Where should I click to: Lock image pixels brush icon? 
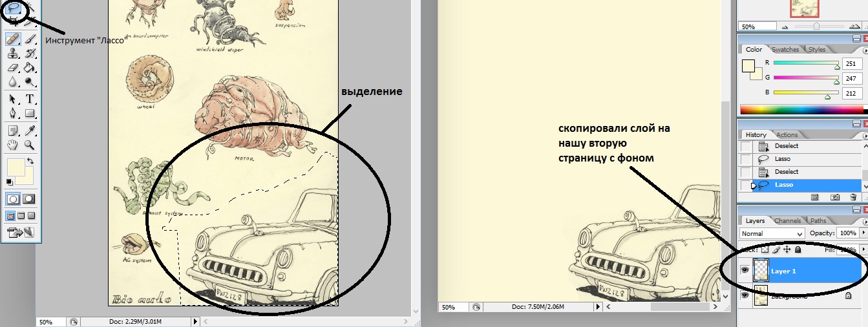coord(776,249)
